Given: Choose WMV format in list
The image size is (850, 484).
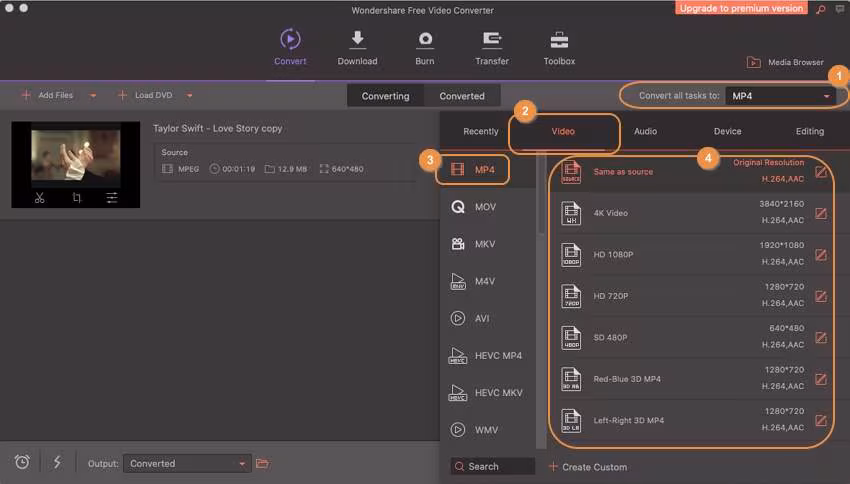Looking at the screenshot, I should coord(487,430).
